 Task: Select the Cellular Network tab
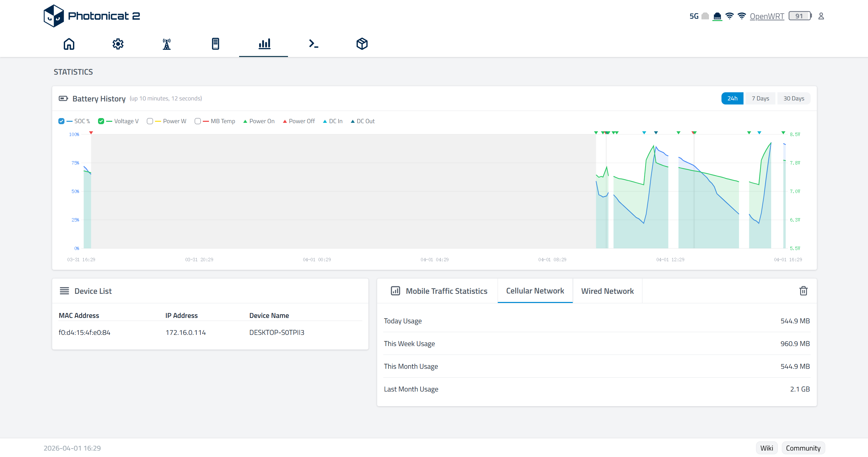535,291
